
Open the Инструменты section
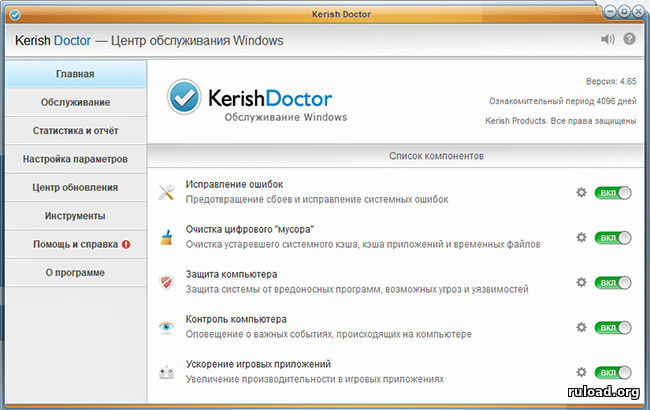coord(76,216)
